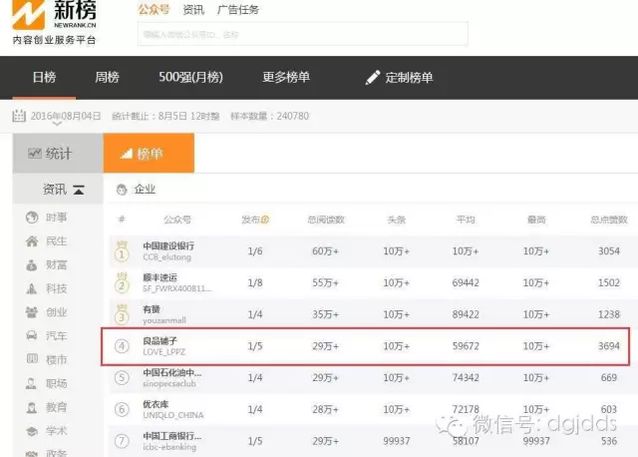Select the 民生 house icon
Screen dimensions: 638x457
tap(32, 241)
